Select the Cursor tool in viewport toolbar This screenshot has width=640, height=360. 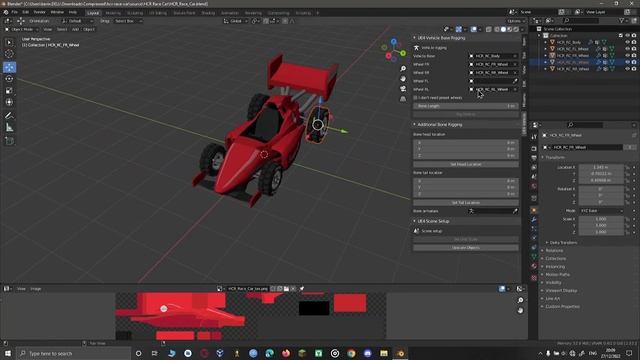[x=9, y=54]
